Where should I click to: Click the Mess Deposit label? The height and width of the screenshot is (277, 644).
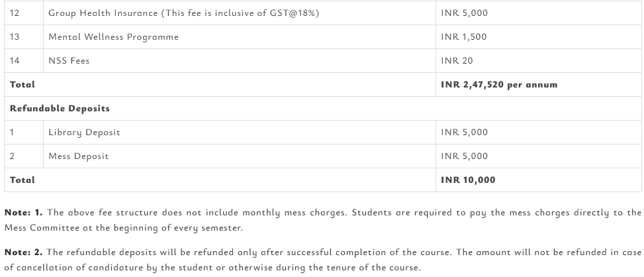pos(78,156)
